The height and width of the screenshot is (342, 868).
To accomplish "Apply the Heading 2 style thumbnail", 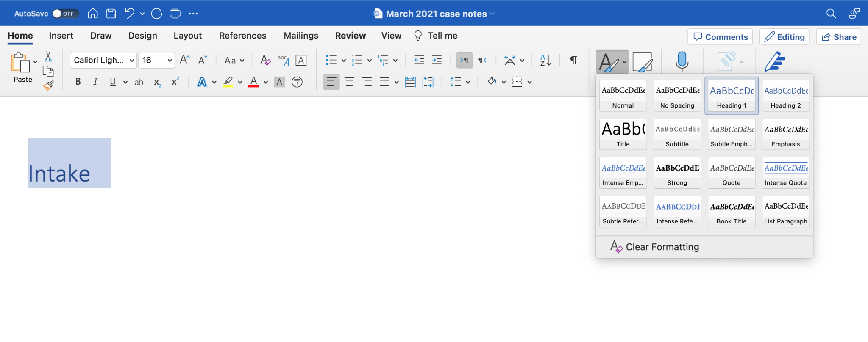I will pyautogui.click(x=786, y=96).
